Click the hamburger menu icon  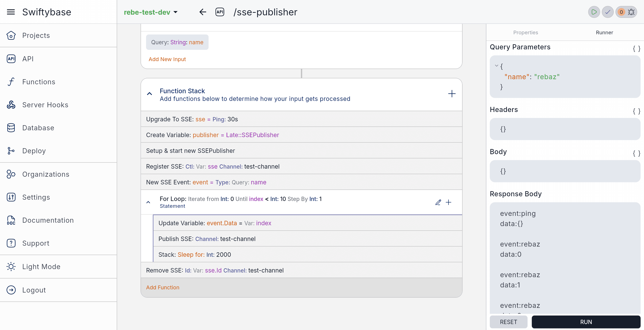(x=11, y=12)
